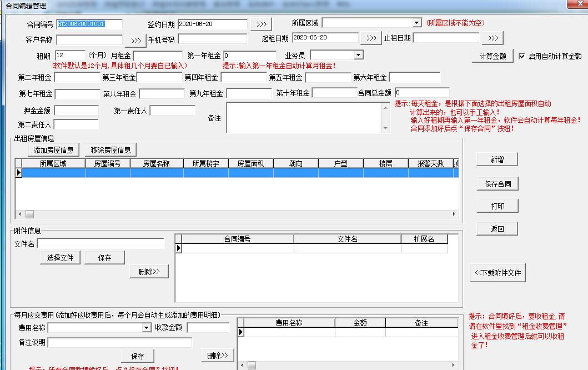The width and height of the screenshot is (588, 370).
Task: Sort by 房屋编号 column header
Action: coord(107,163)
